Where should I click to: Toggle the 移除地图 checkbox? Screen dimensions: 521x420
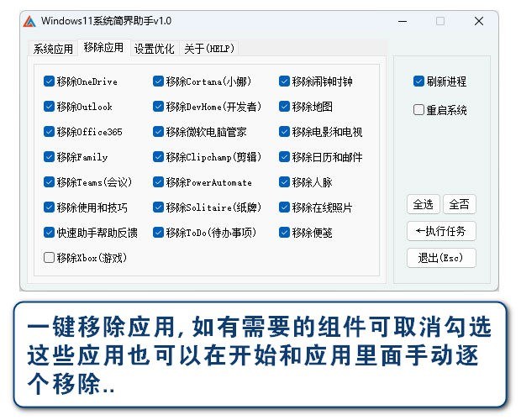tap(285, 107)
